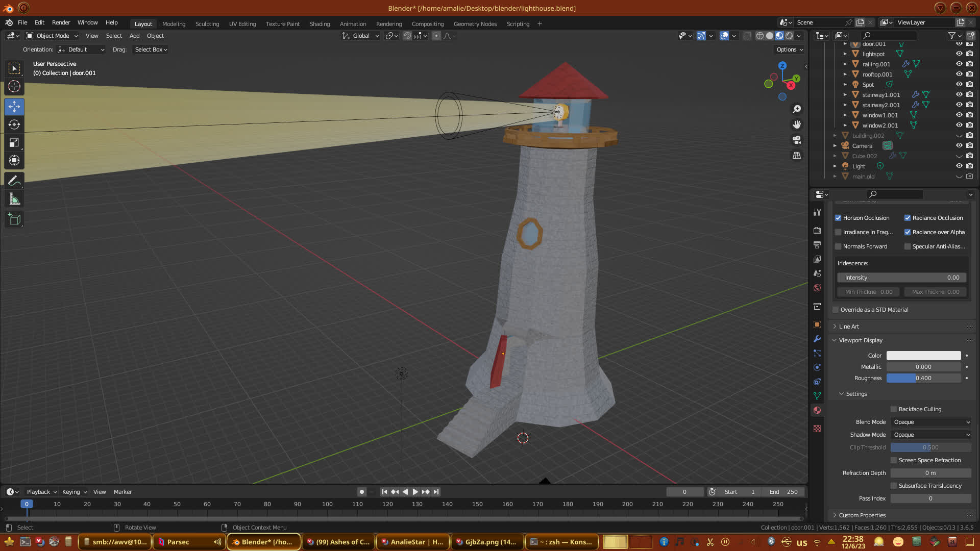Enable Backface Culling checkbox
Viewport: 980px width, 551px height.
[894, 409]
